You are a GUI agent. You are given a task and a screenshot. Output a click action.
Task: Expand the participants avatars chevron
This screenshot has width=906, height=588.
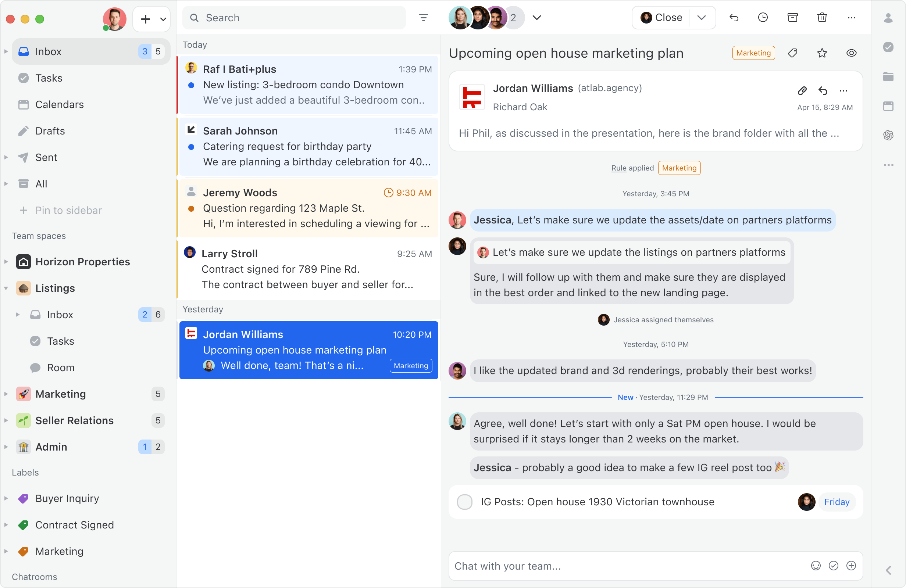point(537,18)
